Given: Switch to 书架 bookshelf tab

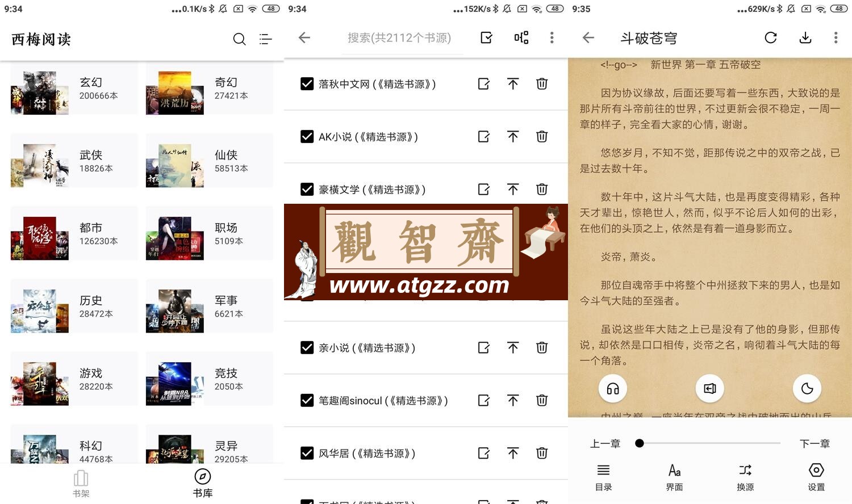Looking at the screenshot, I should (x=81, y=484).
